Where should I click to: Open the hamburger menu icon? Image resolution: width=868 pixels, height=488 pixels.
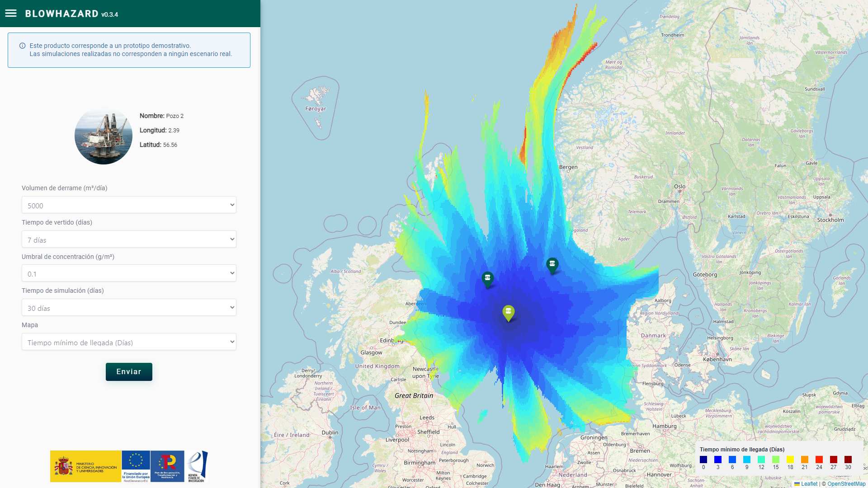point(11,14)
